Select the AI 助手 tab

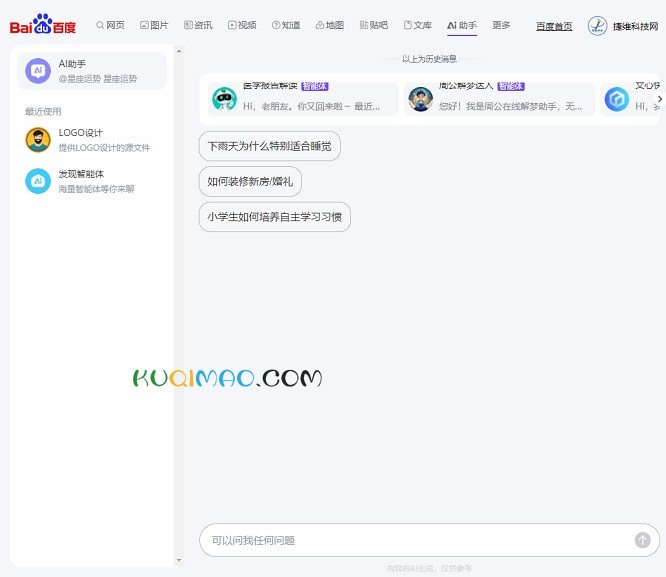point(462,25)
